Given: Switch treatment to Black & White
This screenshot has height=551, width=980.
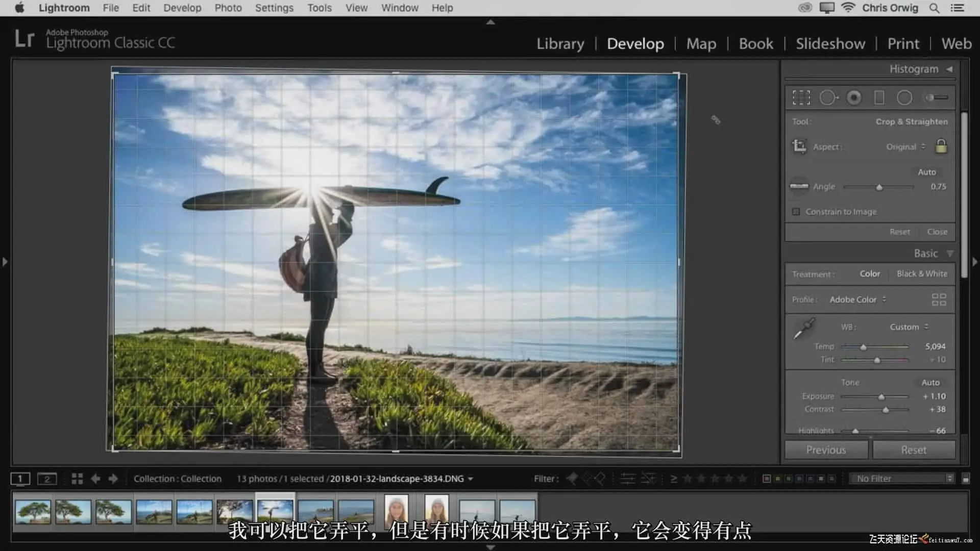Looking at the screenshot, I should coord(922,274).
